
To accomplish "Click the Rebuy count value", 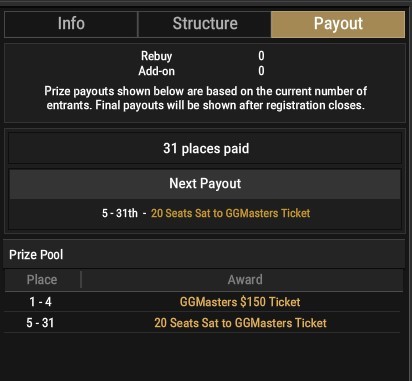I will [261, 56].
